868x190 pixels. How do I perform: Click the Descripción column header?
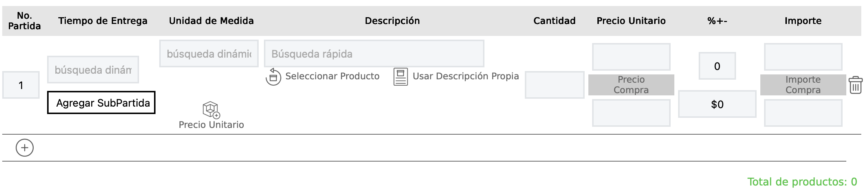[392, 21]
